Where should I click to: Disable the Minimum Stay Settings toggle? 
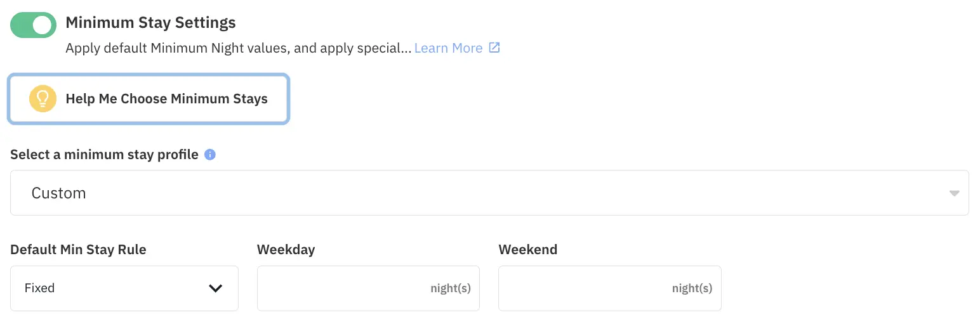point(34,25)
